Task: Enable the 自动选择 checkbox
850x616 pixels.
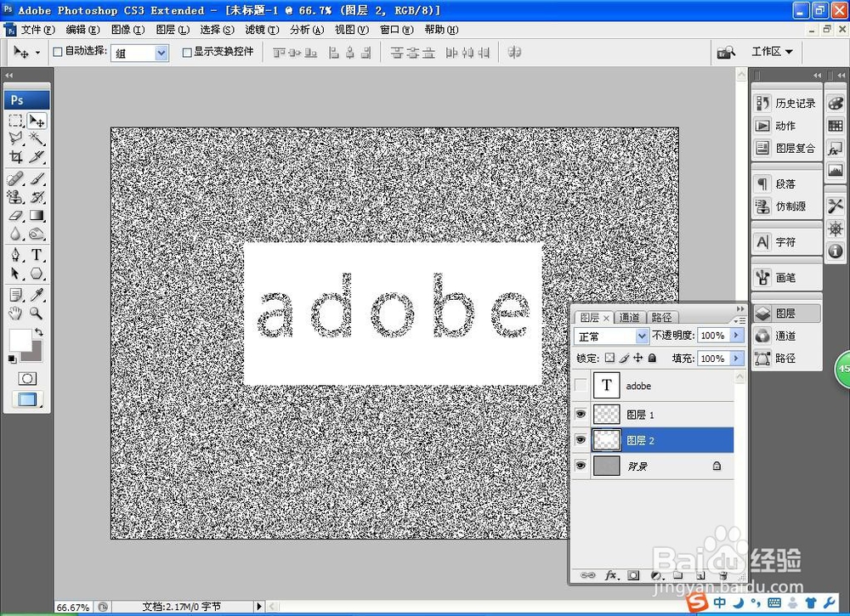Action: [x=58, y=52]
